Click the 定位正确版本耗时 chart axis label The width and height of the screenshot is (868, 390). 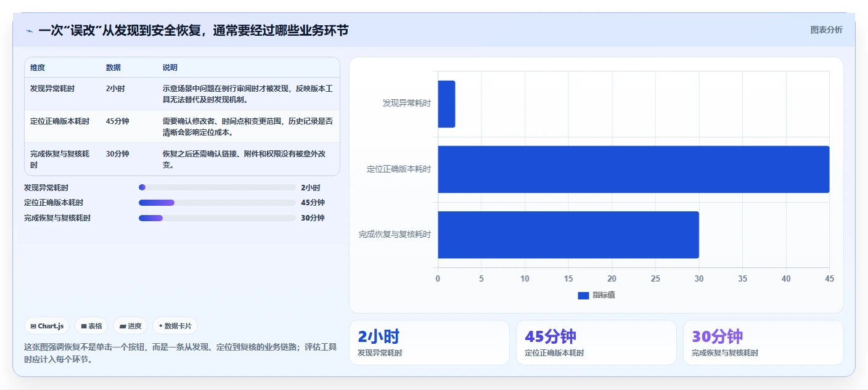pyautogui.click(x=399, y=169)
